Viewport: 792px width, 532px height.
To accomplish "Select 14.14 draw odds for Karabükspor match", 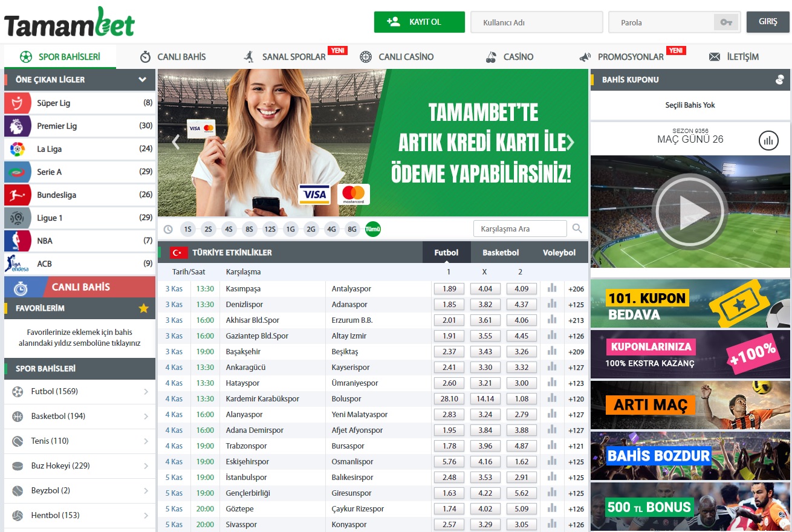I will click(x=485, y=398).
